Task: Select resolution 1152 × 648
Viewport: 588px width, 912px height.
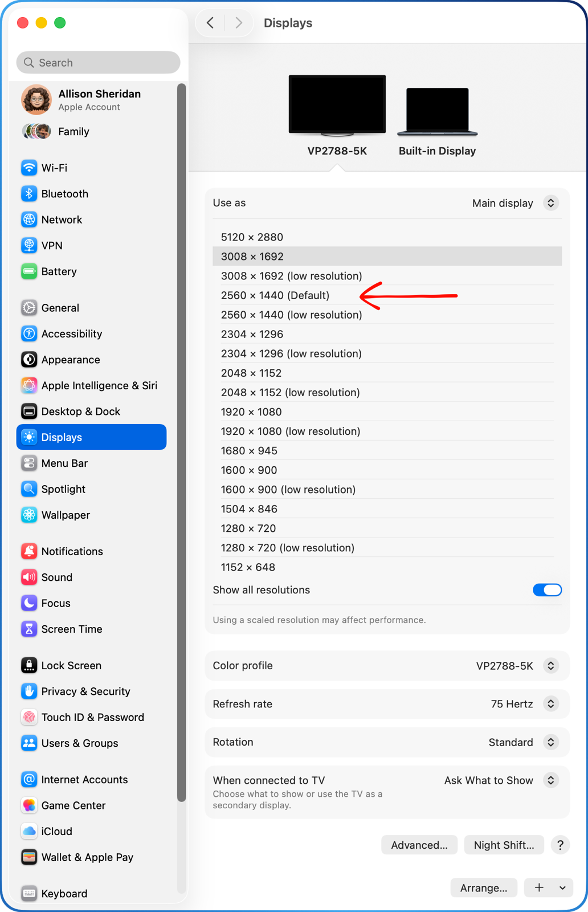Action: click(x=387, y=567)
